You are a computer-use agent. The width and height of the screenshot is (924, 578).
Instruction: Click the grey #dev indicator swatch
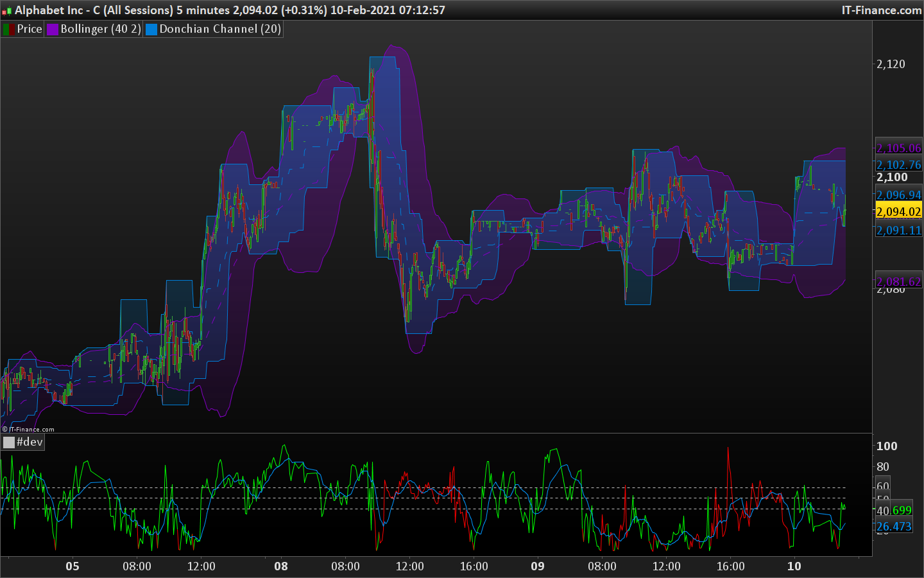pos(9,442)
